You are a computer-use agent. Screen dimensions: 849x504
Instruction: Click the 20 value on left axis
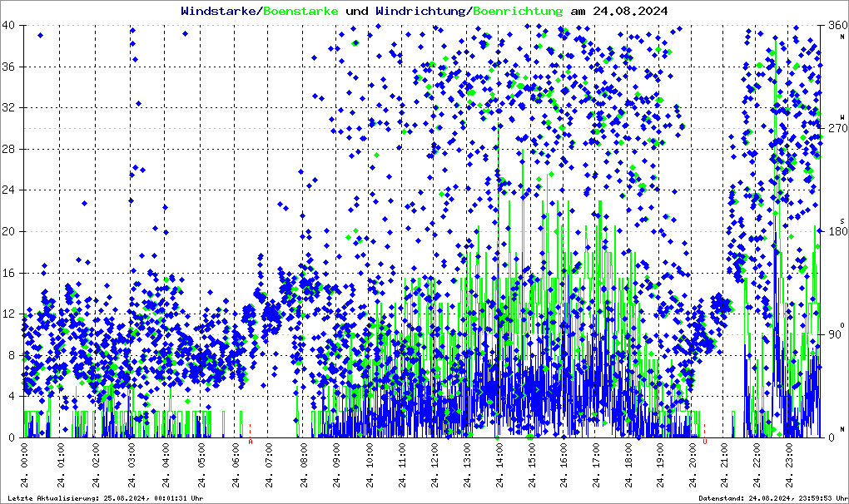pyautogui.click(x=11, y=232)
